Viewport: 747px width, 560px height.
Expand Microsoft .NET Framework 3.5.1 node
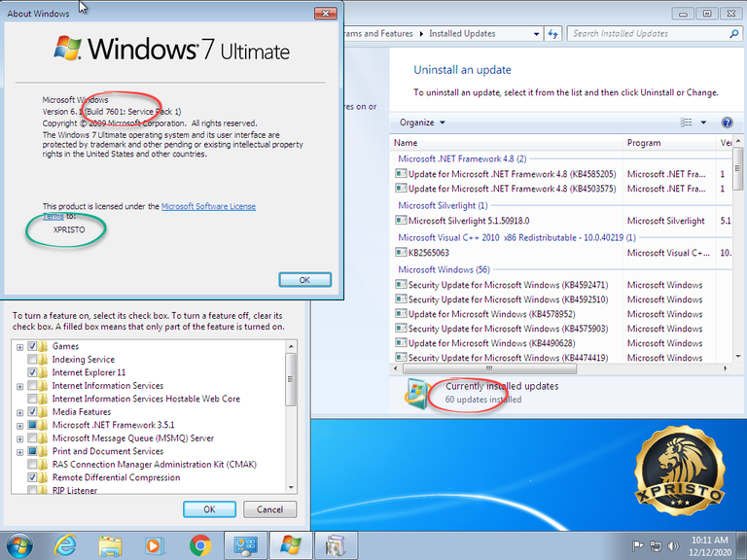pyautogui.click(x=20, y=426)
